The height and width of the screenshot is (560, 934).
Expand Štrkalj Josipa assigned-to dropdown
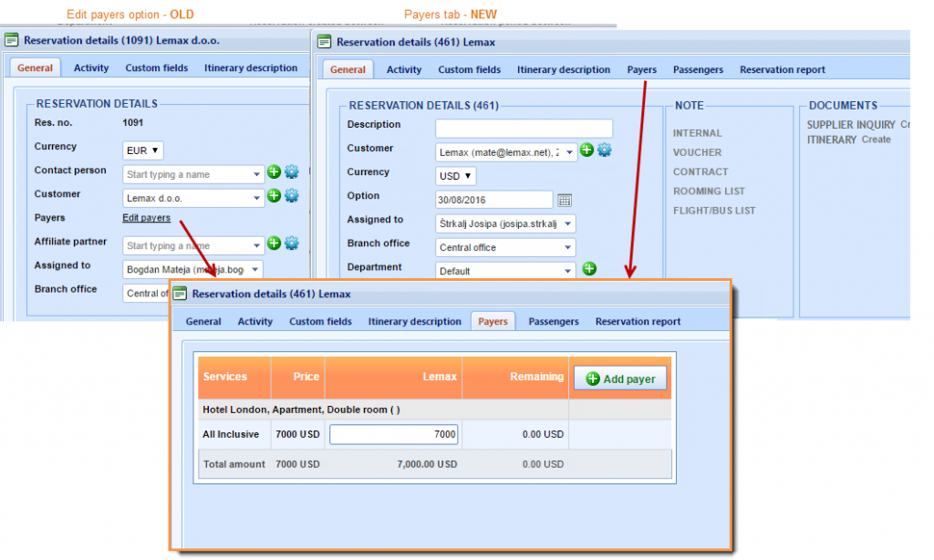567,224
